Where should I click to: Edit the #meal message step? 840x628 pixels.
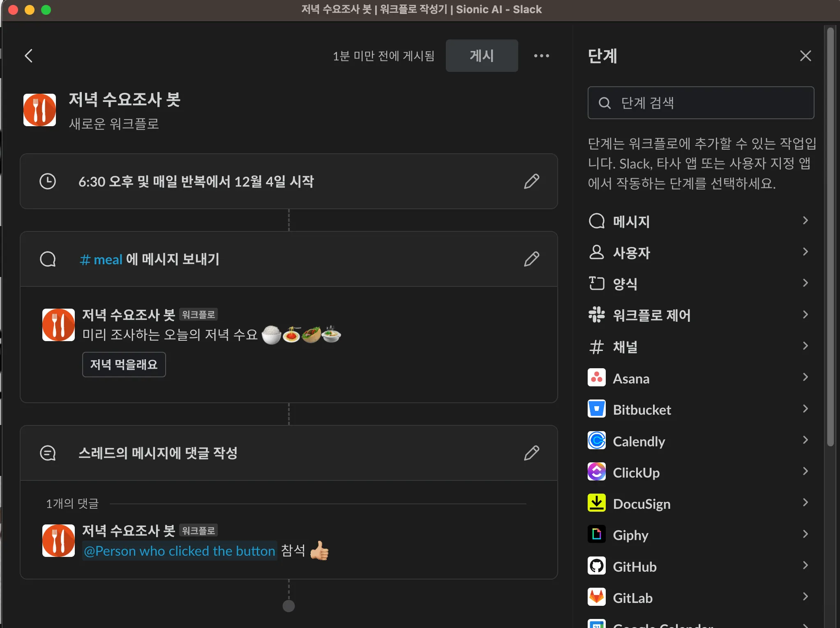coord(531,259)
